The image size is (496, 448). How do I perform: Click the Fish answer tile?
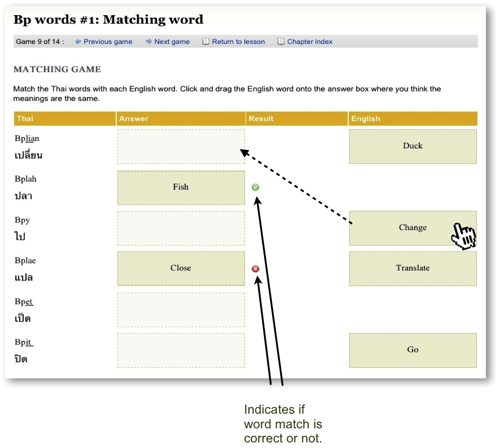coord(181,187)
